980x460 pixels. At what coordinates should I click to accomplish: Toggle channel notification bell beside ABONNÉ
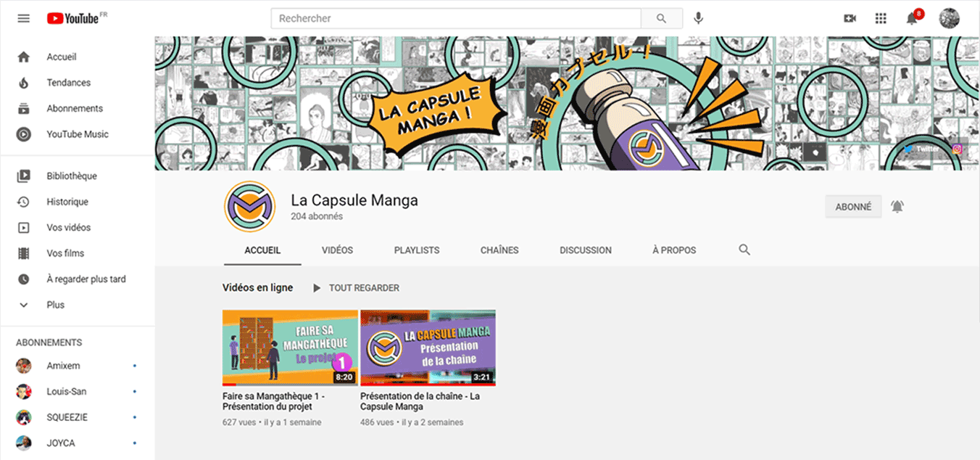[897, 207]
